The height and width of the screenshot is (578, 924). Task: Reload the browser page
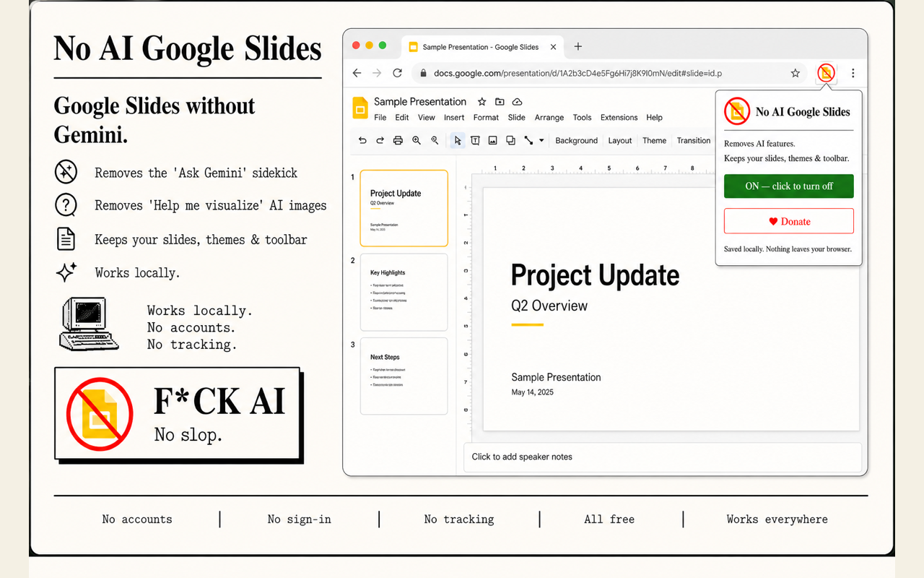tap(397, 73)
